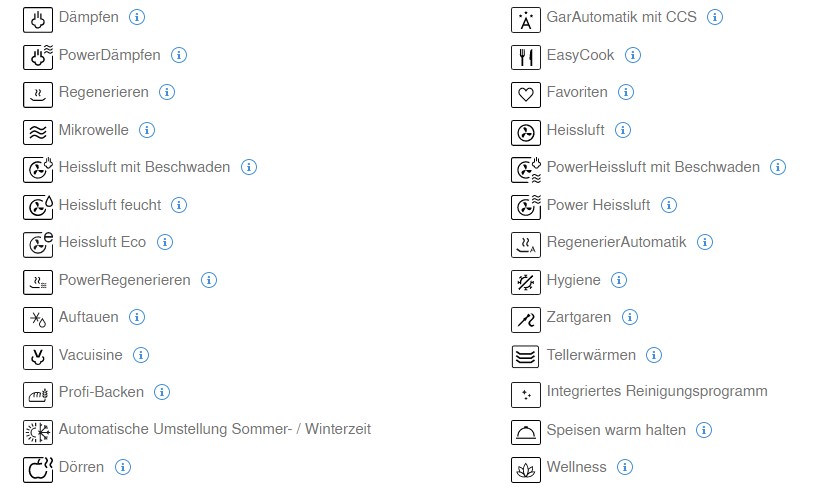This screenshot has height=490, width=835.
Task: Click the Hygiene icon
Action: pyautogui.click(x=526, y=282)
